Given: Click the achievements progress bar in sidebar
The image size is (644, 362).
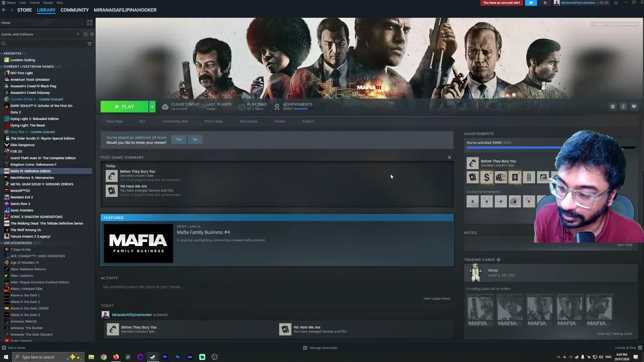Looking at the screenshot, I should point(550,148).
